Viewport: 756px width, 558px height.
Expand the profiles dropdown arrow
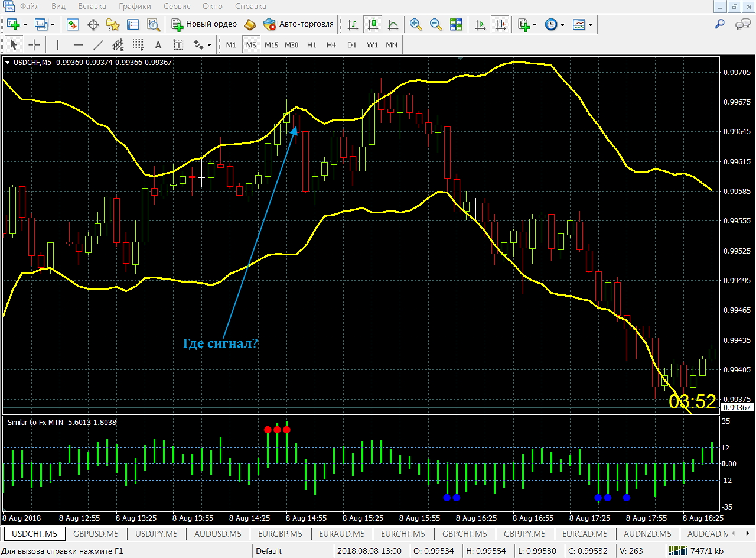(x=53, y=25)
